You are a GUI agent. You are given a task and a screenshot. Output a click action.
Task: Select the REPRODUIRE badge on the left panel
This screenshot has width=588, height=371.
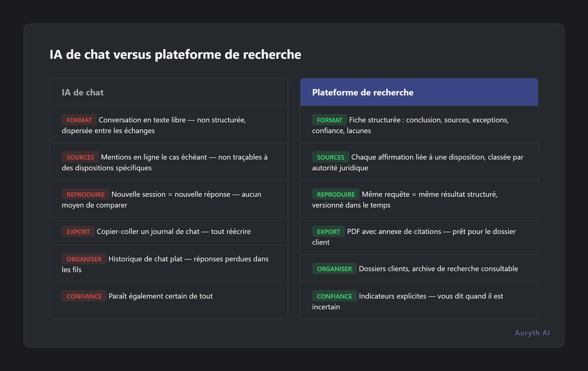tap(86, 194)
